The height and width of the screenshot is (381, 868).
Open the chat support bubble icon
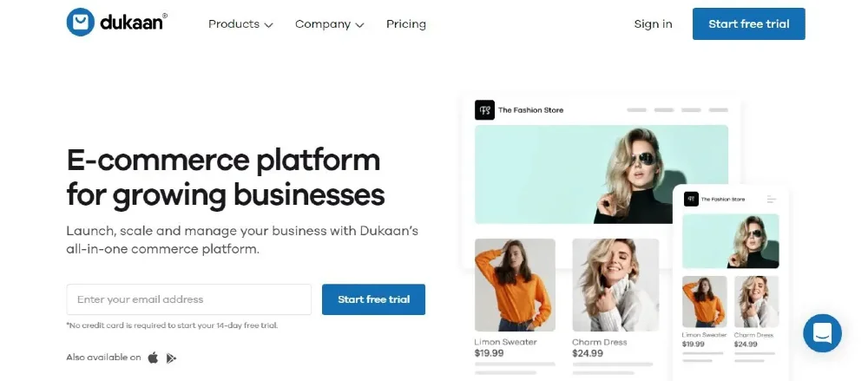(x=822, y=332)
